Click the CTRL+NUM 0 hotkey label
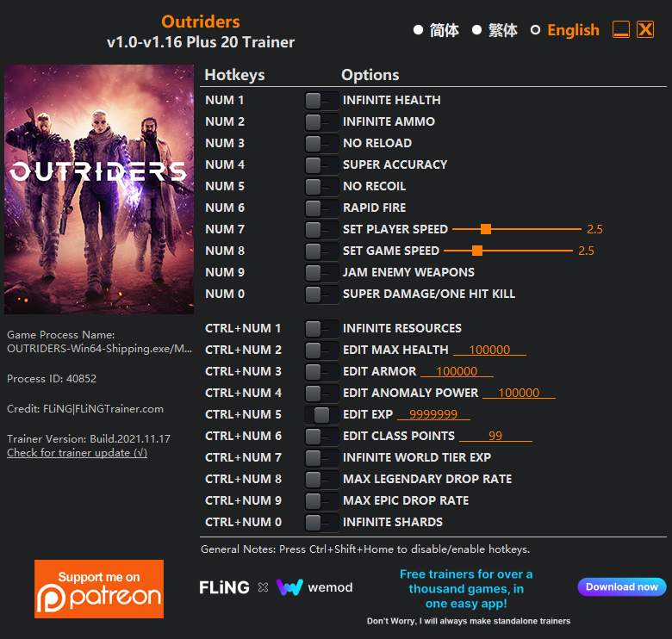The height and width of the screenshot is (639, 672). [x=243, y=522]
